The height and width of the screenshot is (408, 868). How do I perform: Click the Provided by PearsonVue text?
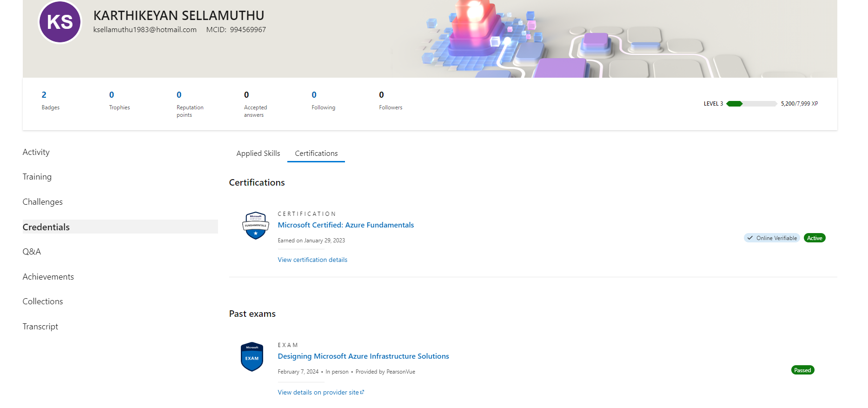(x=385, y=372)
